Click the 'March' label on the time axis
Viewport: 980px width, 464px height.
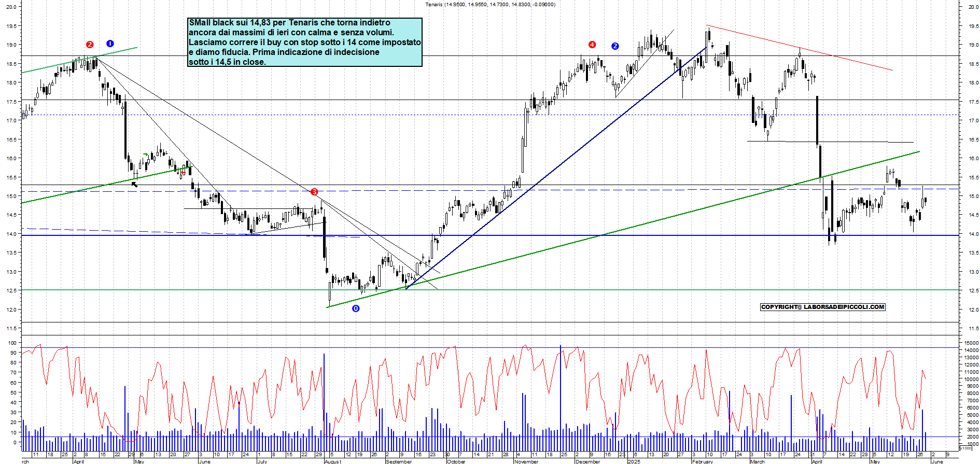(758, 461)
